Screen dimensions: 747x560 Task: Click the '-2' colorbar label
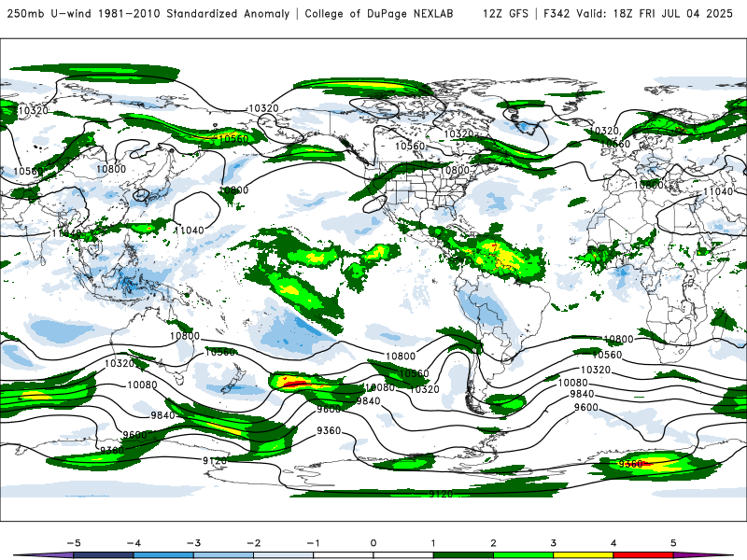[253, 543]
